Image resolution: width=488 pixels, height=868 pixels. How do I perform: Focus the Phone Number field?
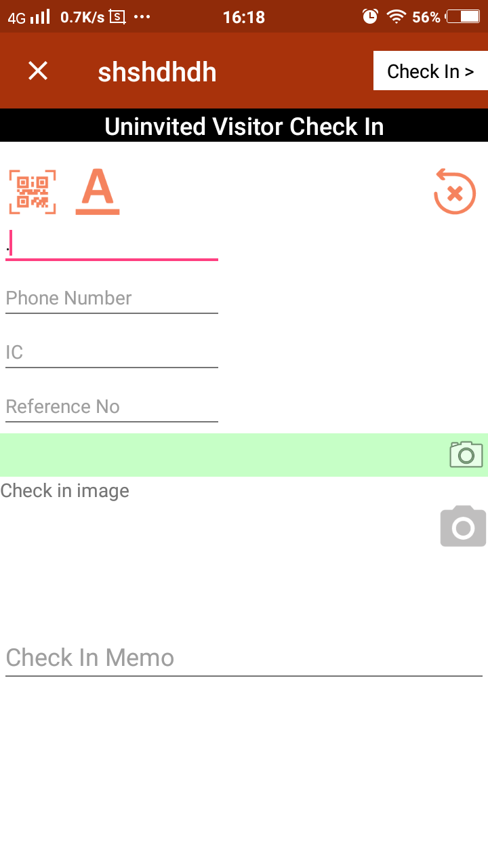tap(112, 298)
